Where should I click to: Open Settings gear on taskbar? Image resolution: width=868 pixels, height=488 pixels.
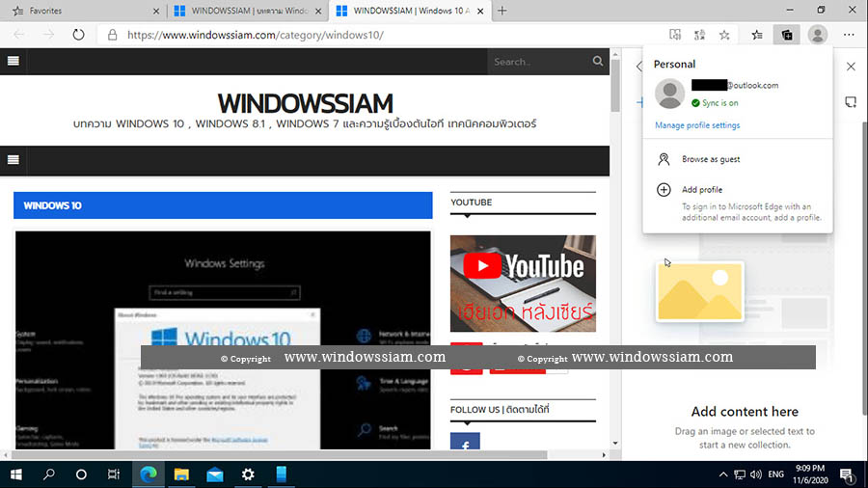tap(248, 474)
